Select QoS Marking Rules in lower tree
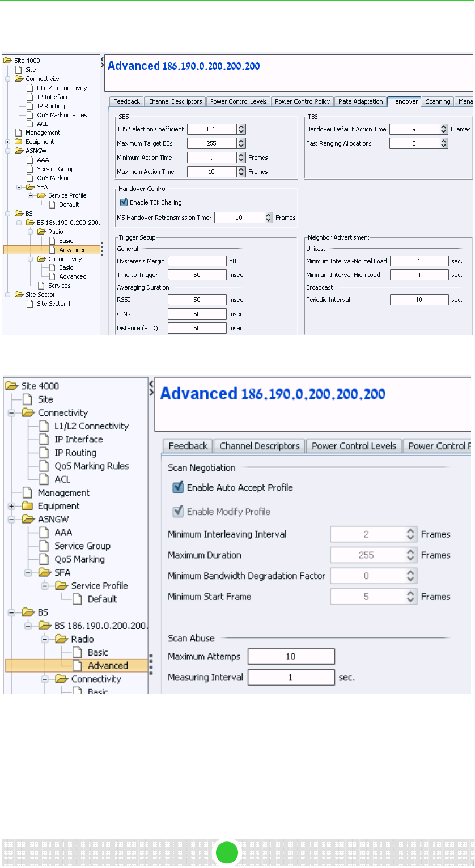Viewport: 475px width, 868px height. [x=92, y=466]
